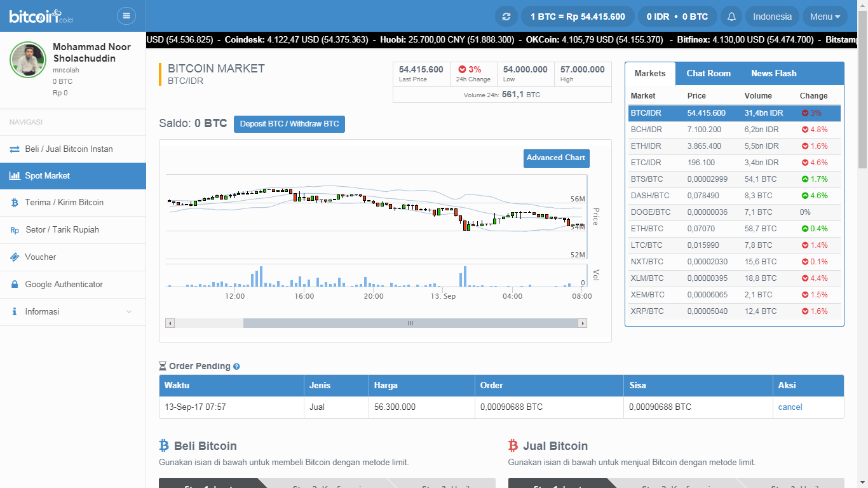Select XRP/BTC market row

[735, 311]
